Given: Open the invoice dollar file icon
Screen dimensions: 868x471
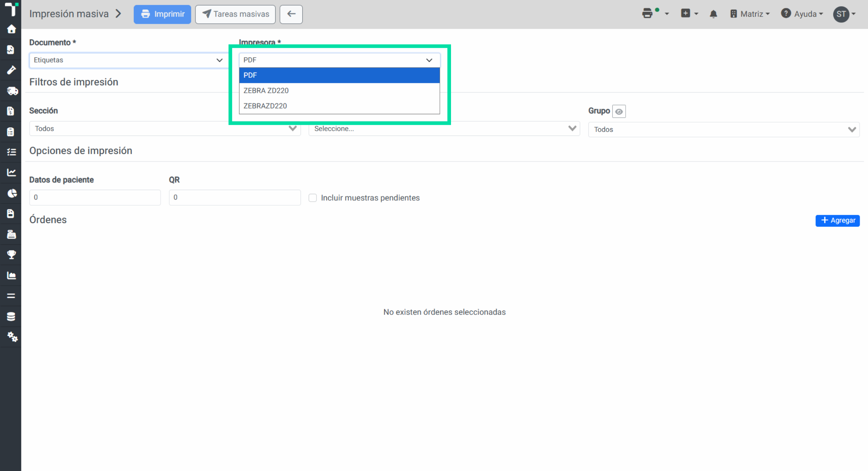Looking at the screenshot, I should point(10,111).
